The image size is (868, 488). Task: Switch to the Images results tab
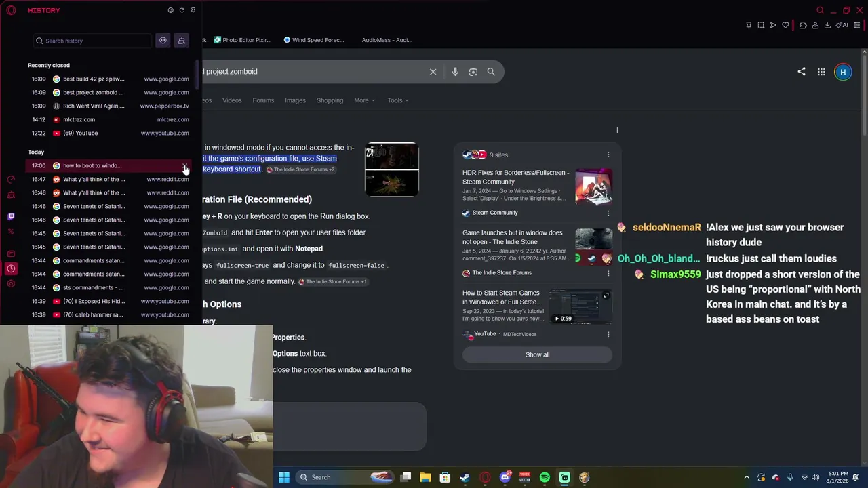tap(295, 100)
